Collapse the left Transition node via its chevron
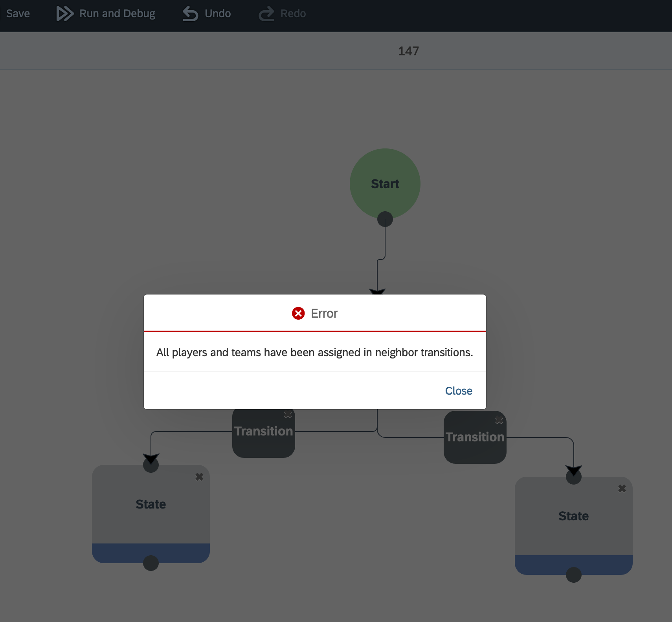Viewport: 672px width, 622px height. [x=288, y=415]
